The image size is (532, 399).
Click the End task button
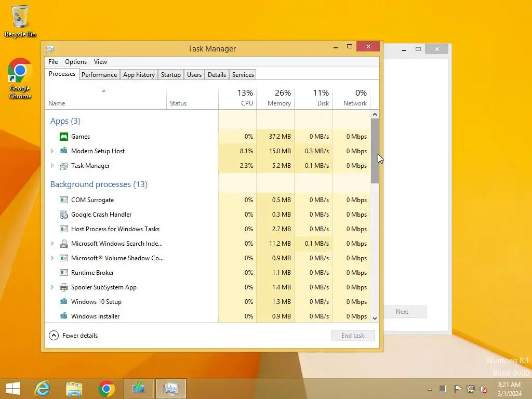(x=353, y=336)
